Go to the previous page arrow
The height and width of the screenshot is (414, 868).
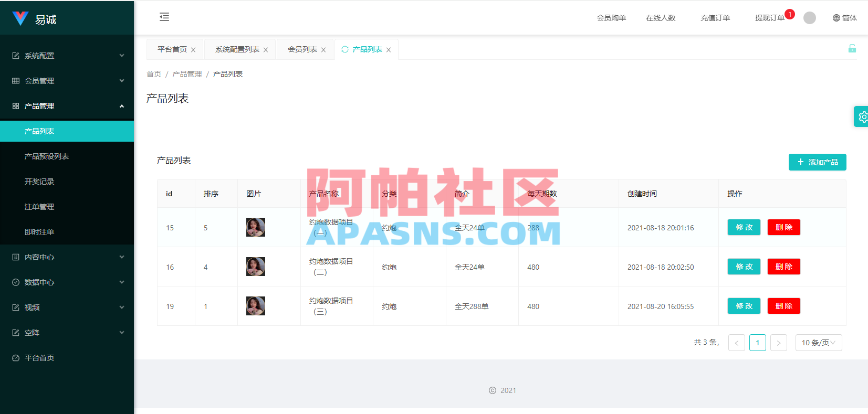click(737, 343)
